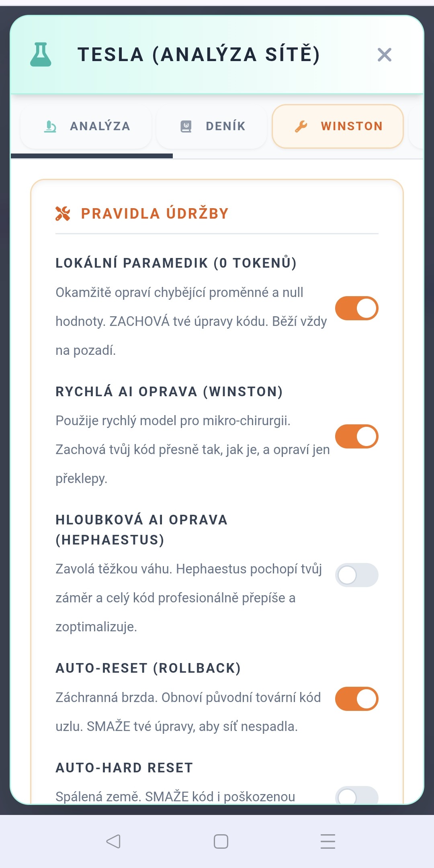The width and height of the screenshot is (434, 868).
Task: Enable Hloubková AI oprava (Hephaestus) switch
Action: pyautogui.click(x=357, y=575)
